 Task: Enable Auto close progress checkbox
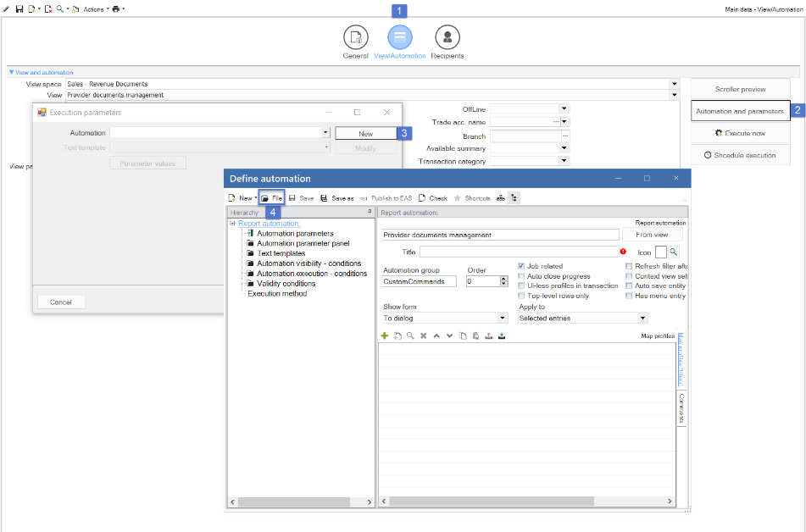[521, 276]
